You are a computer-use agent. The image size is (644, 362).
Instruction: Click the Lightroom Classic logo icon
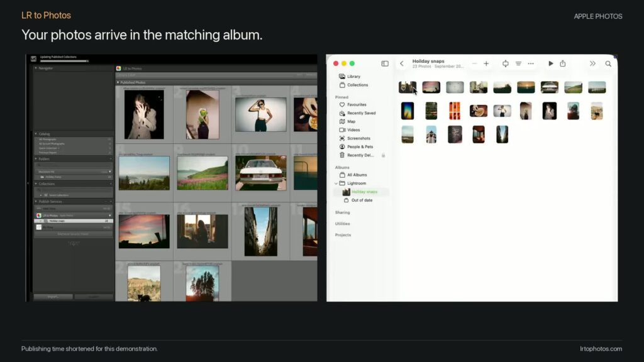click(x=34, y=59)
